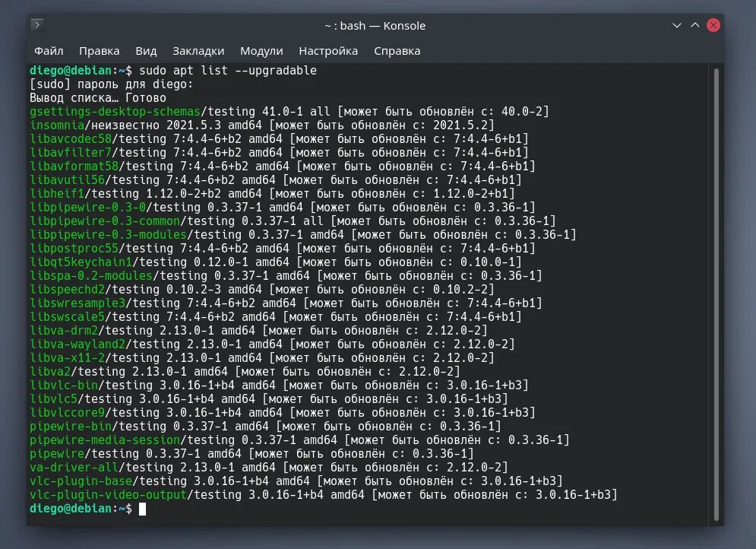Open the Файл menu

(49, 51)
